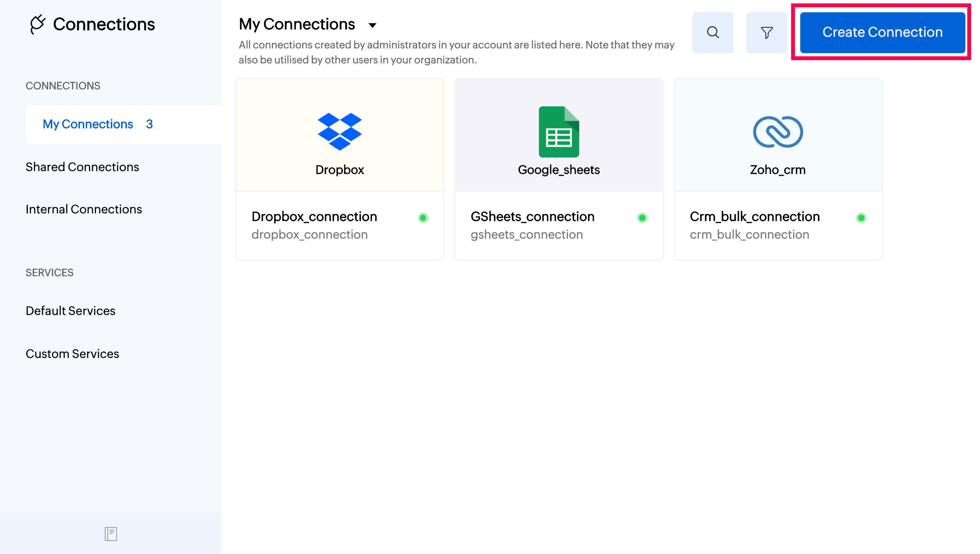Open the GSheets_connection card details
The image size is (980, 554).
(x=532, y=216)
